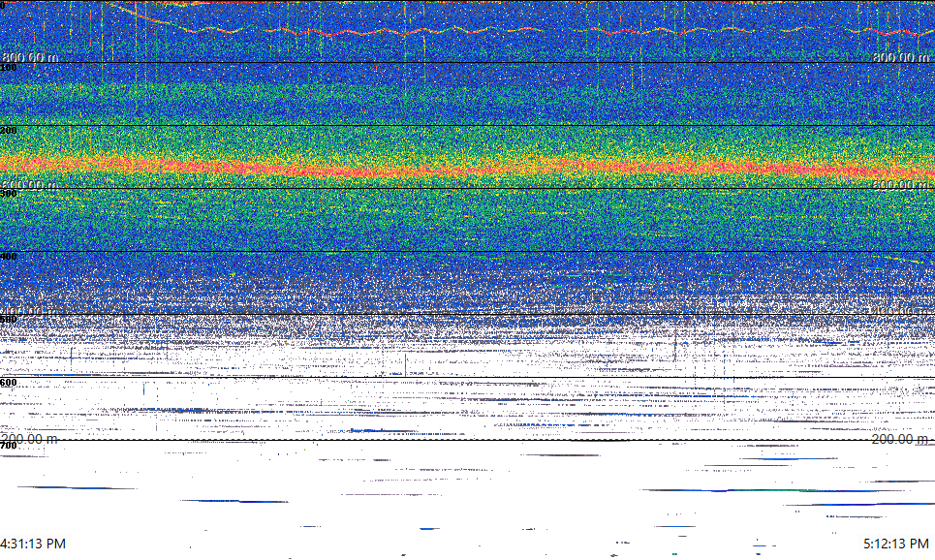Image resolution: width=935 pixels, height=560 pixels.
Task: Click the 4:31:13 PM start timestamp
Action: pos(33,544)
